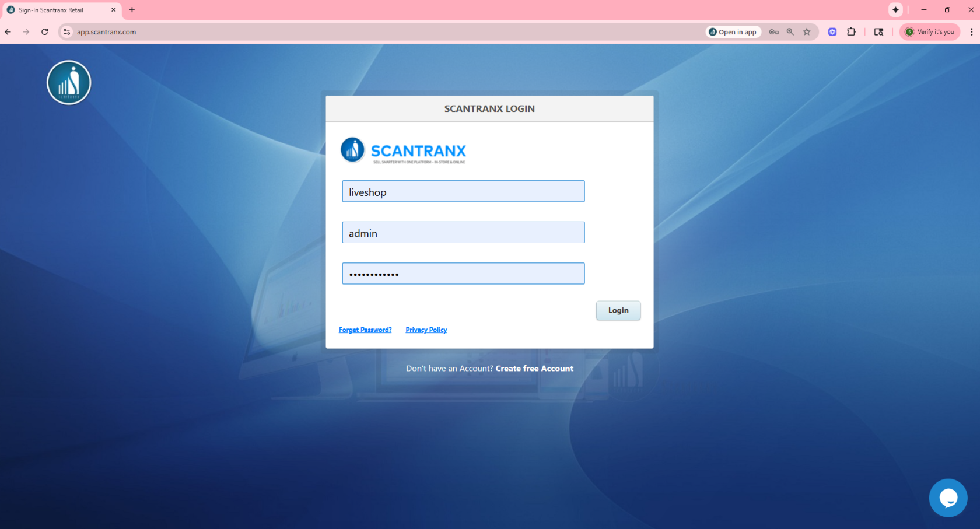The width and height of the screenshot is (980, 529).
Task: Focus the field containing liveshop
Action: [x=463, y=191]
